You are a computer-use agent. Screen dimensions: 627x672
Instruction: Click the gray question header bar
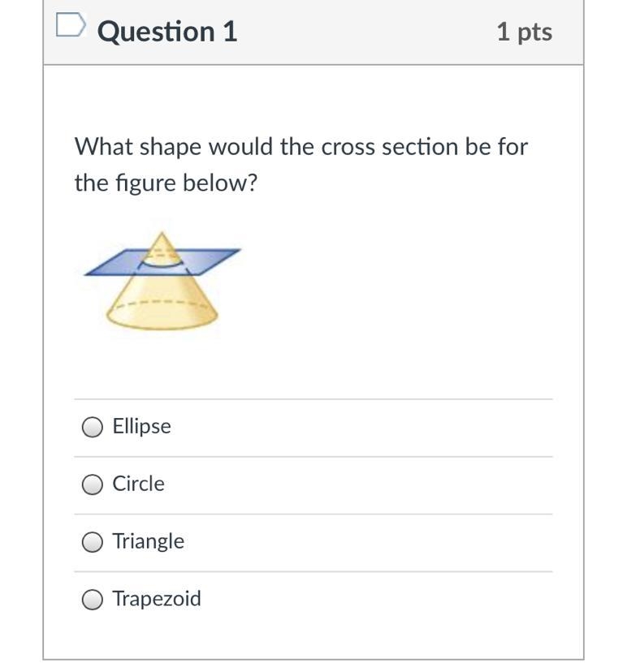tap(313, 32)
